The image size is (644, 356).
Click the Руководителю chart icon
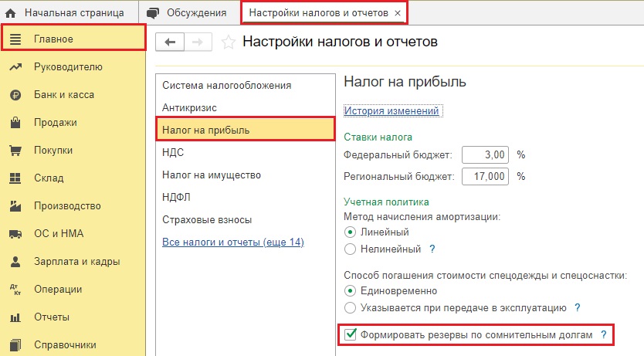[x=15, y=67]
